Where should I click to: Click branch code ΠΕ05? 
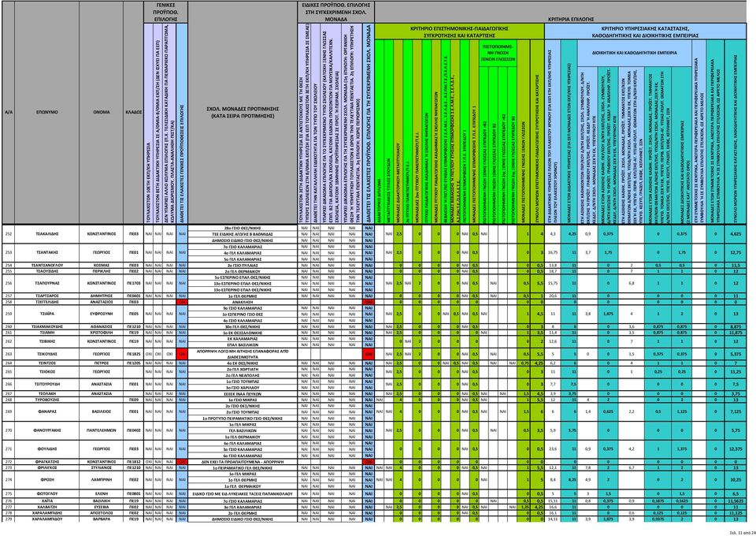(x=134, y=314)
